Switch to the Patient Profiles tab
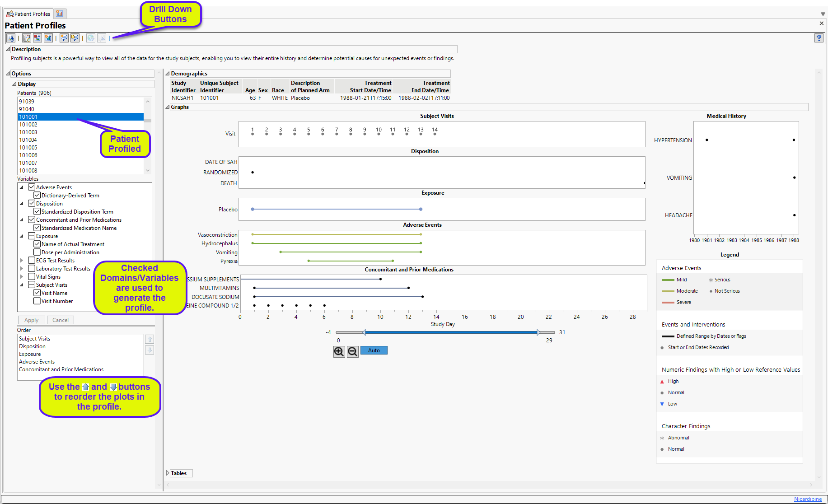 tap(28, 14)
